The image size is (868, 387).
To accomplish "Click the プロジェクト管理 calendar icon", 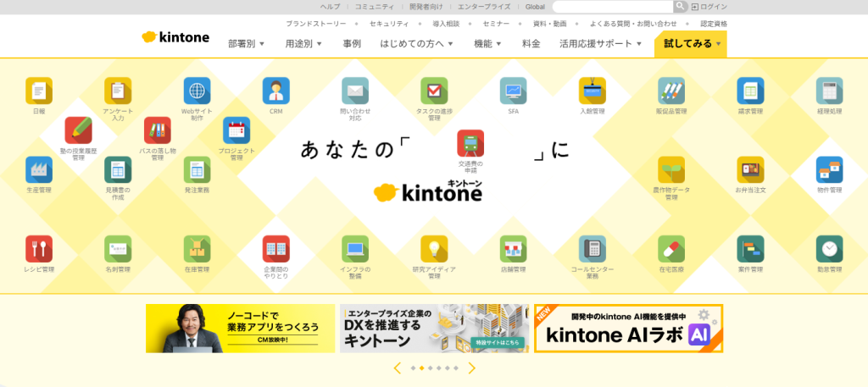I will point(236,130).
